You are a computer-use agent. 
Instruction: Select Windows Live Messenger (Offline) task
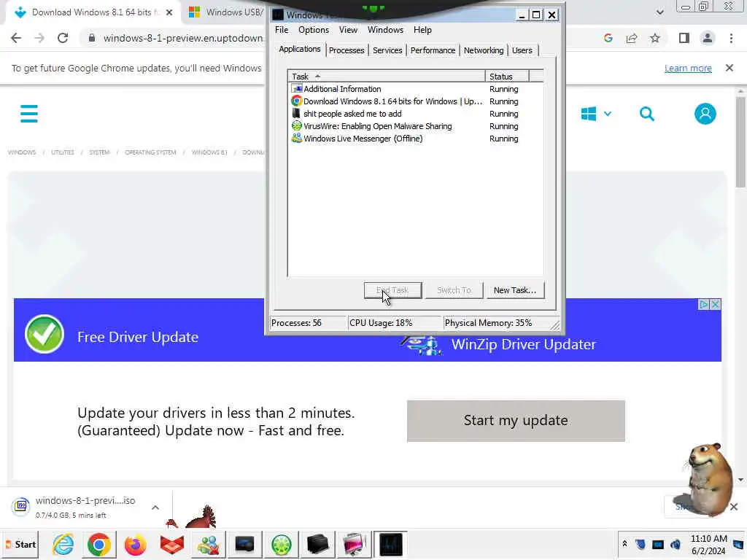pyautogui.click(x=415, y=139)
